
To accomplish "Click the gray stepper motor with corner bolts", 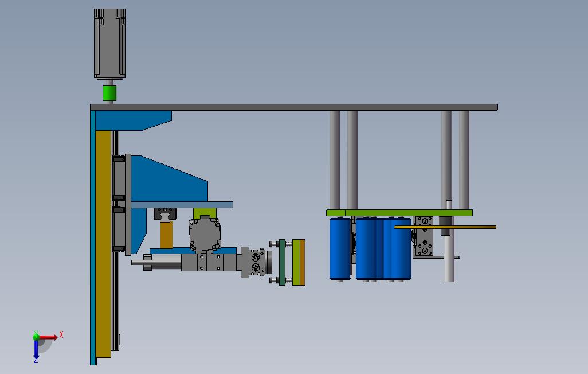I will (205, 233).
